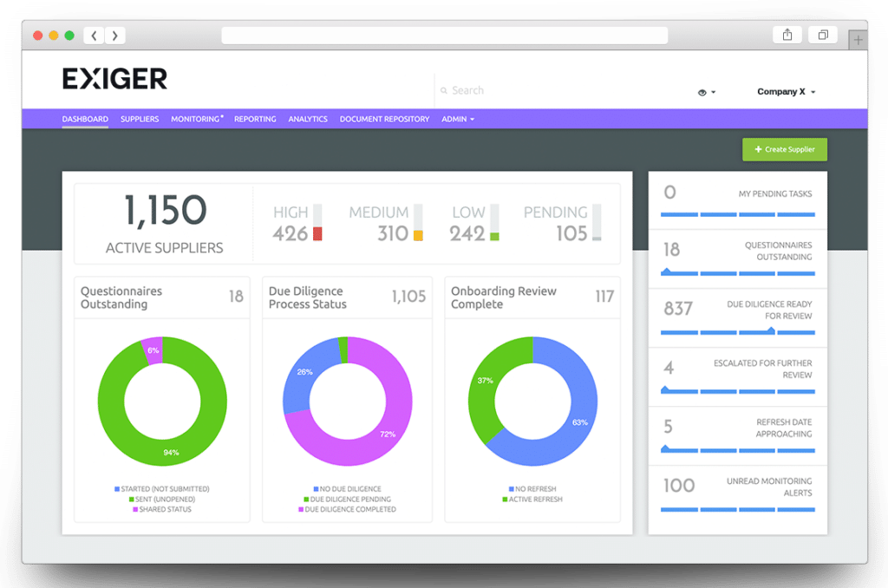
Task: Open Unread Monitoring Alerts item
Action: (737, 494)
